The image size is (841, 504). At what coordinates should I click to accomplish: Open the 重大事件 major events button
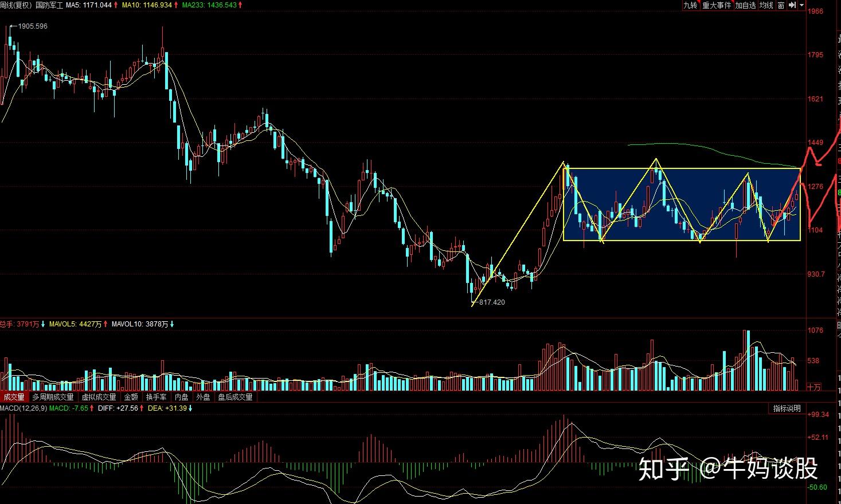[717, 5]
